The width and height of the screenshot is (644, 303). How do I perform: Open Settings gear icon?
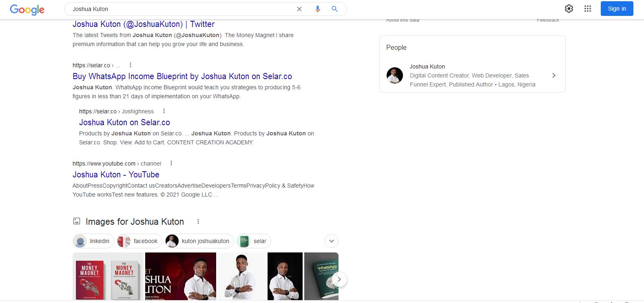(x=569, y=9)
